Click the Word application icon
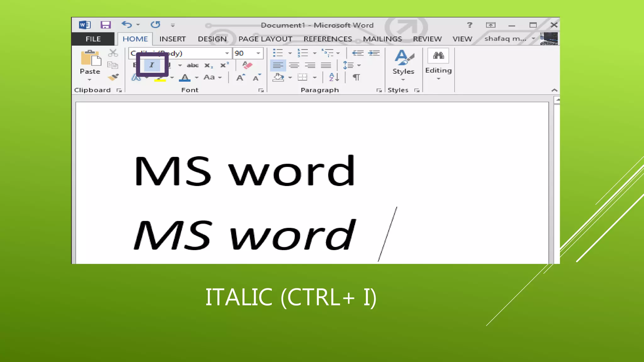 (85, 25)
